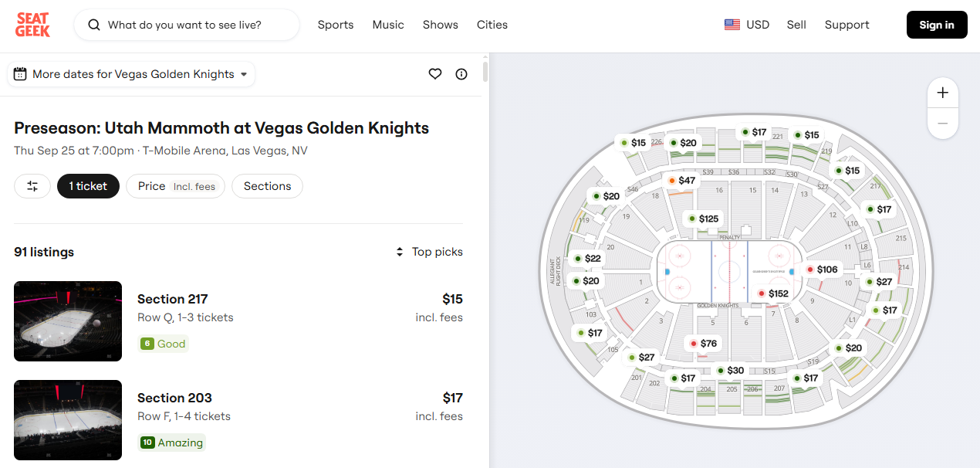Click the Sign in button
The height and width of the screenshot is (468, 980).
coord(936,25)
